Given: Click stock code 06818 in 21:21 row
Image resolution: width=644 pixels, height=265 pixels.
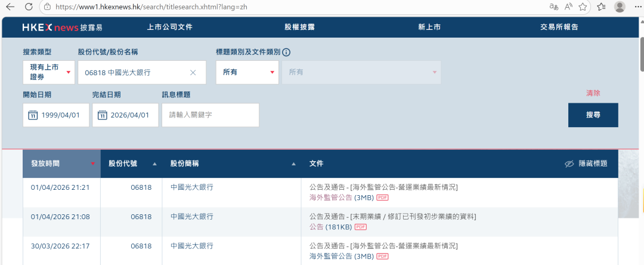Looking at the screenshot, I should click(x=141, y=187).
